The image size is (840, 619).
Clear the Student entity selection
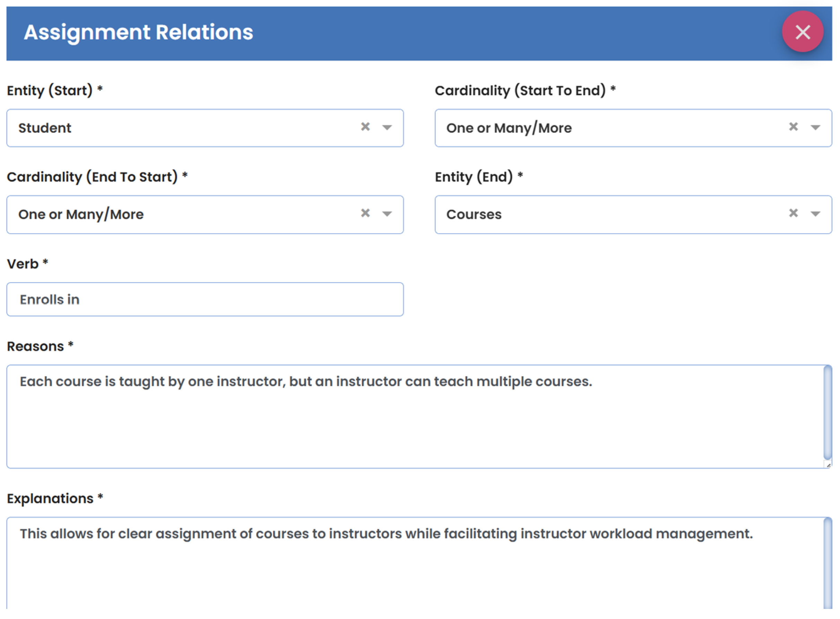point(365,127)
